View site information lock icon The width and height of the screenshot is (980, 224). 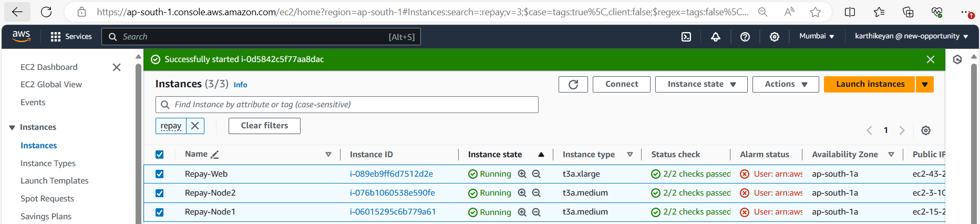pos(81,12)
